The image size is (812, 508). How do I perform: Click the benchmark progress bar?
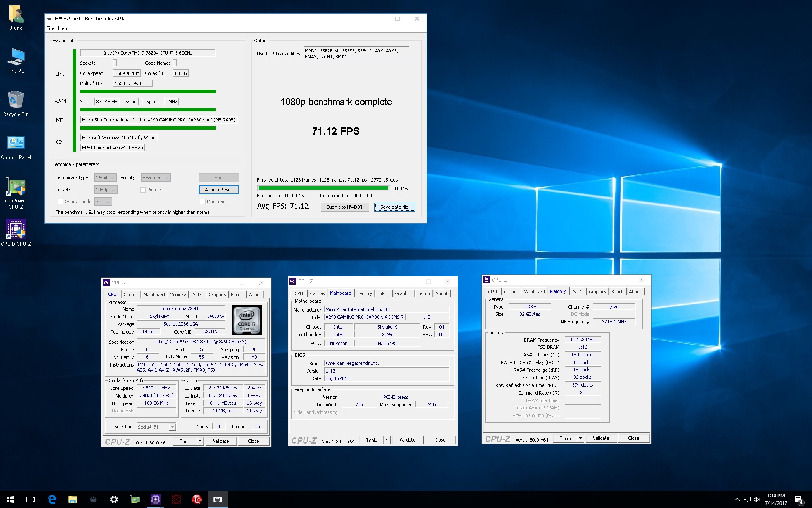(324, 188)
